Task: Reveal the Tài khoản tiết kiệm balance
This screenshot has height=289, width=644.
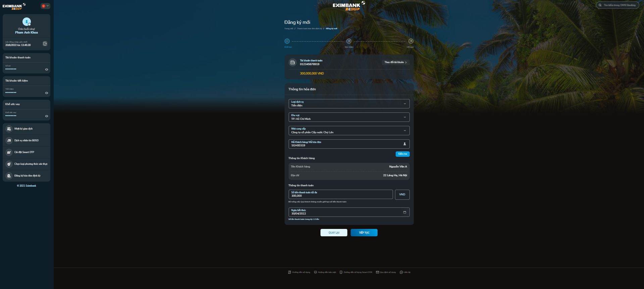Action: (x=47, y=93)
